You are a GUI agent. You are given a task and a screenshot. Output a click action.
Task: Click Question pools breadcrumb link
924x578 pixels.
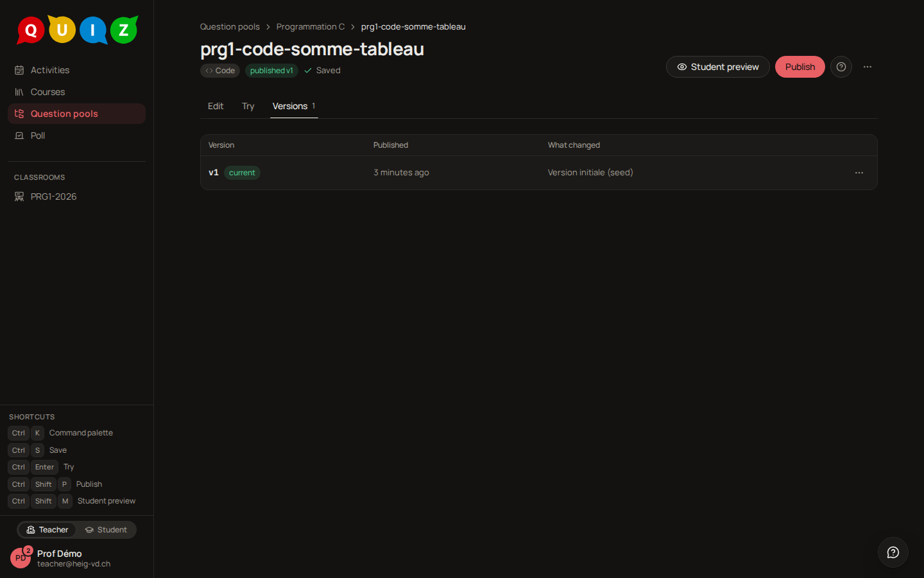click(230, 26)
